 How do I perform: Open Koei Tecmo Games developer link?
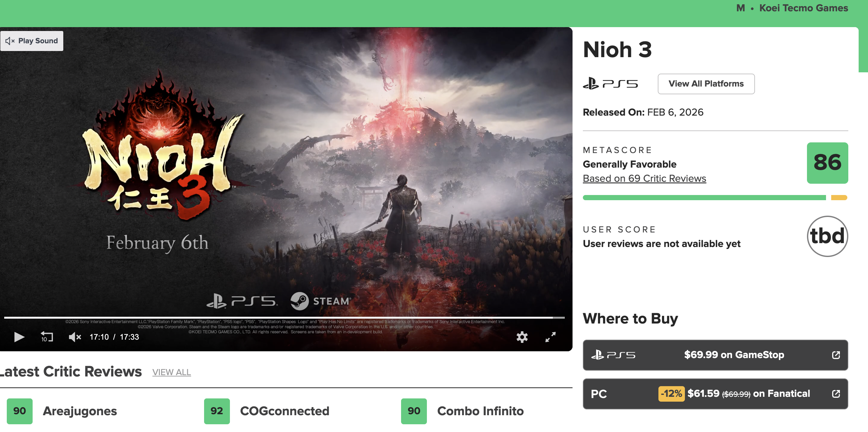tap(803, 8)
